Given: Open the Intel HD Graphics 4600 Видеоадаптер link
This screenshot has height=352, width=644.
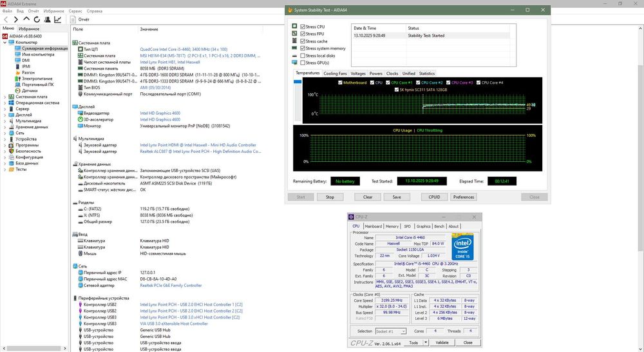Looking at the screenshot, I should tap(160, 113).
